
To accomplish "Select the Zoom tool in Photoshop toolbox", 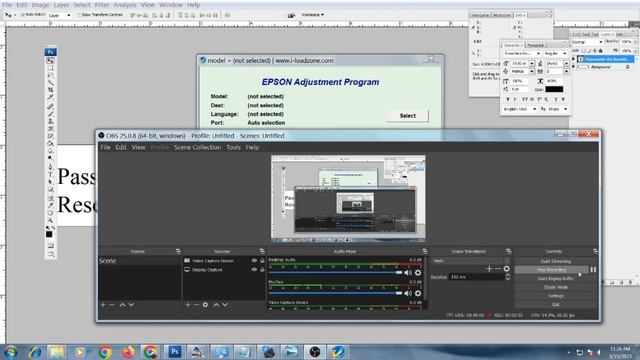I will coord(51,220).
